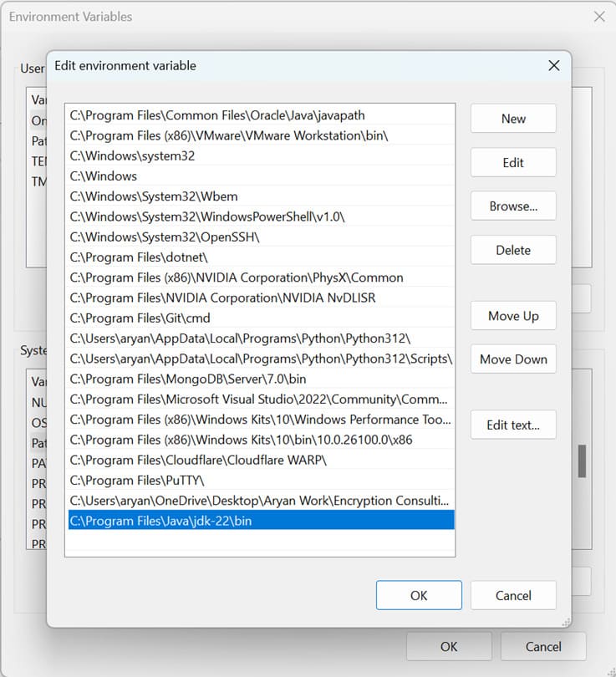Click the New button
This screenshot has width=616, height=677.
[x=513, y=119]
